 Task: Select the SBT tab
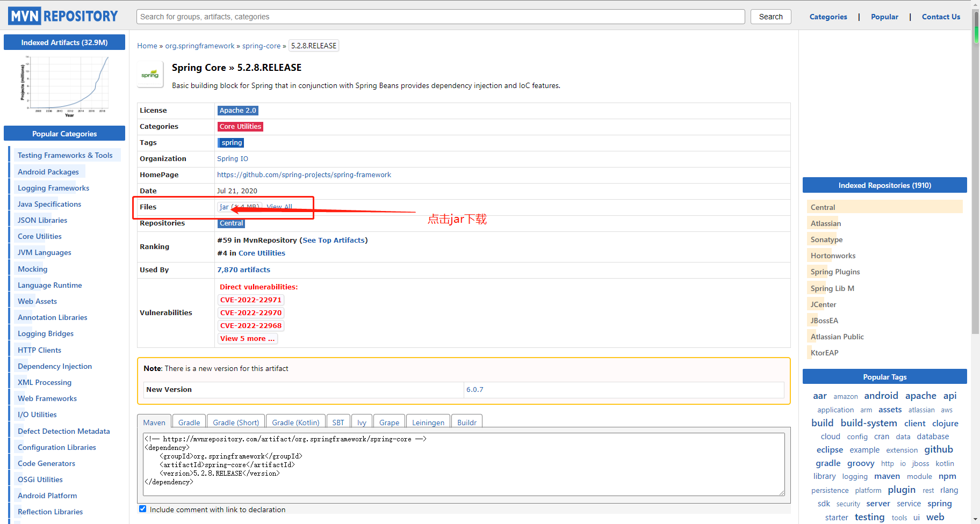338,422
